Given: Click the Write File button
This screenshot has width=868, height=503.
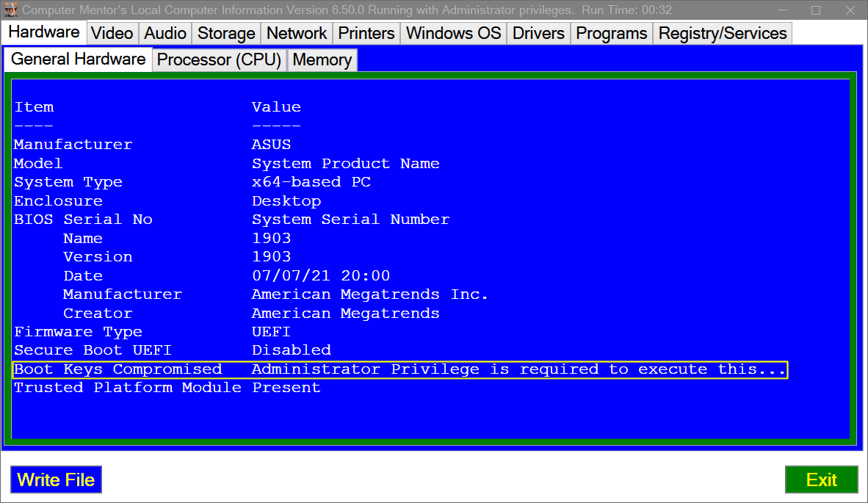Looking at the screenshot, I should pos(56,480).
